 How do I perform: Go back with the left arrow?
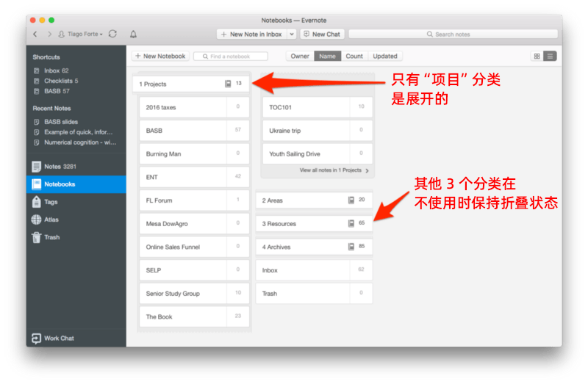35,34
